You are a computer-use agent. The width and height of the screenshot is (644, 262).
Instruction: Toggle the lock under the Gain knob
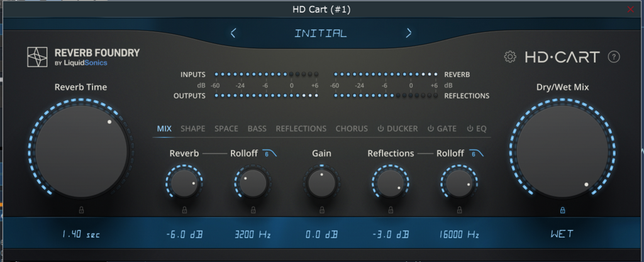pyautogui.click(x=321, y=210)
